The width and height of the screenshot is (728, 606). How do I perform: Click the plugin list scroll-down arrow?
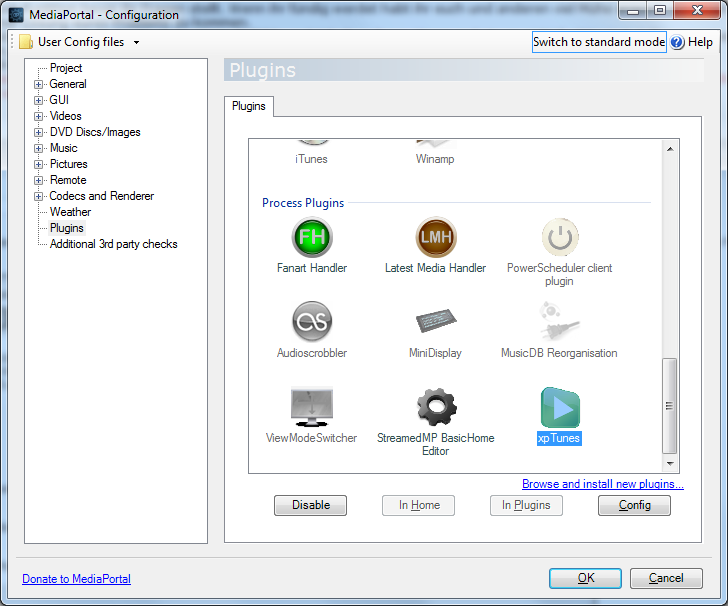coord(670,463)
